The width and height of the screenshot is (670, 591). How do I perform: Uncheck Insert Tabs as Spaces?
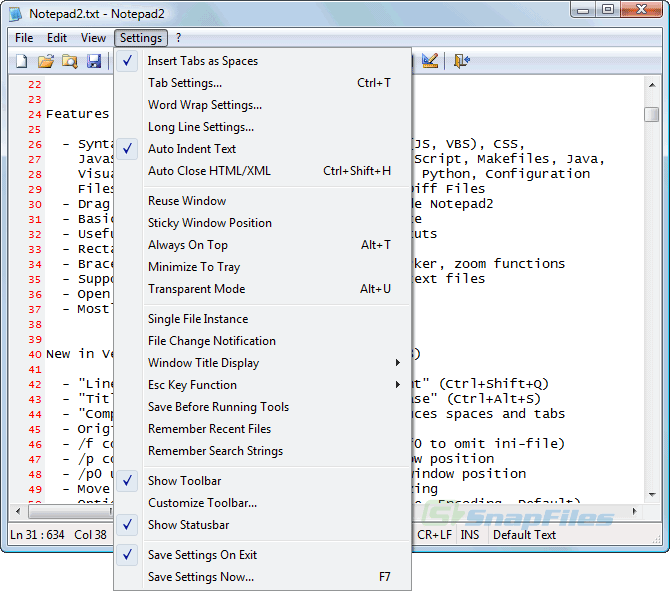262,61
